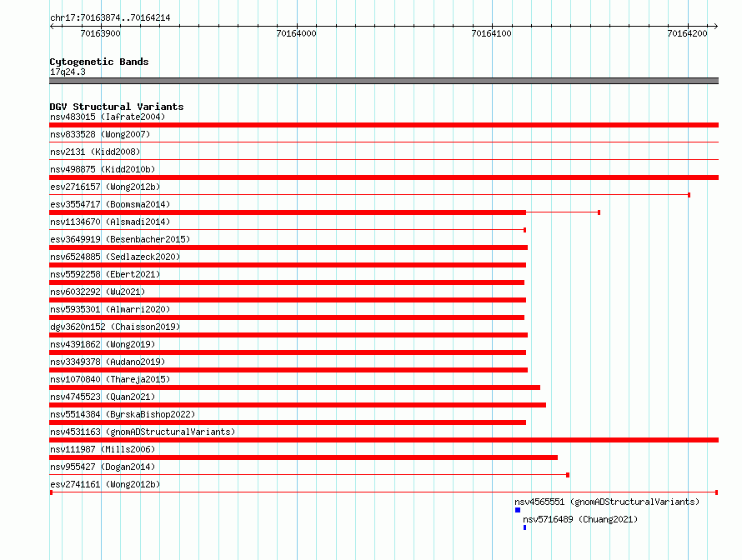
Task: Click the right arrow on the ruler
Action: pos(716,26)
